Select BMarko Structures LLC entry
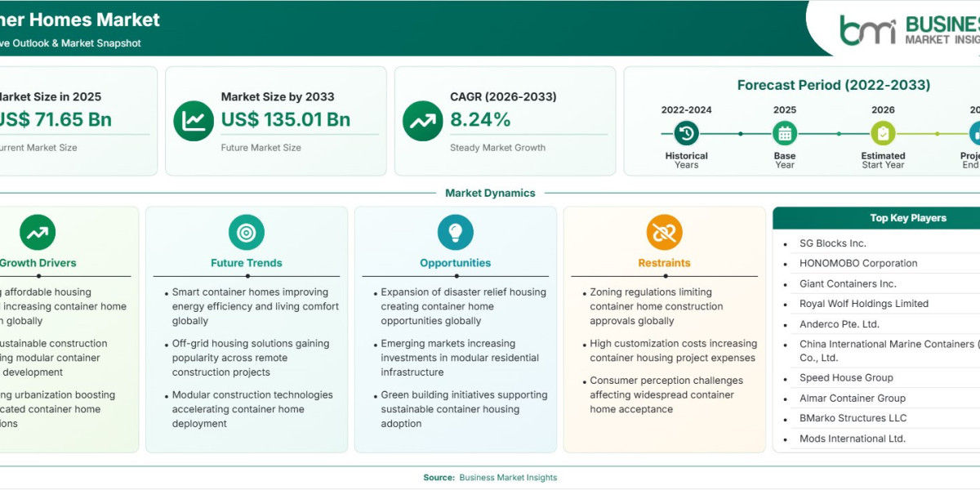 853,418
